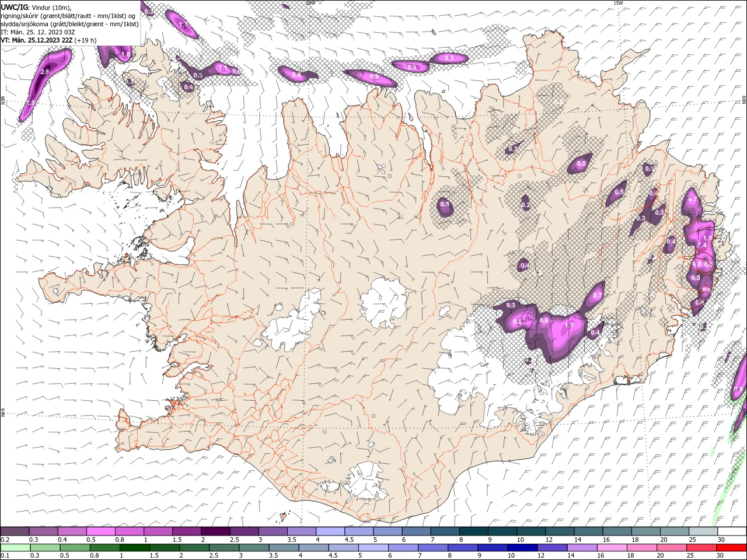Viewport: 747px width, 560px height.
Task: Click the 30 label in the upper legend row
Action: click(721, 540)
